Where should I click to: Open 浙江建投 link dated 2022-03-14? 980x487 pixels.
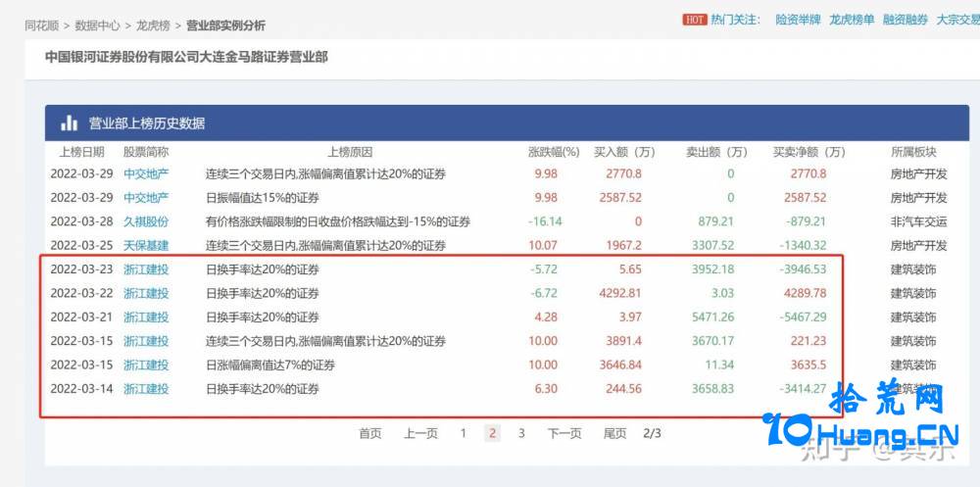point(146,389)
